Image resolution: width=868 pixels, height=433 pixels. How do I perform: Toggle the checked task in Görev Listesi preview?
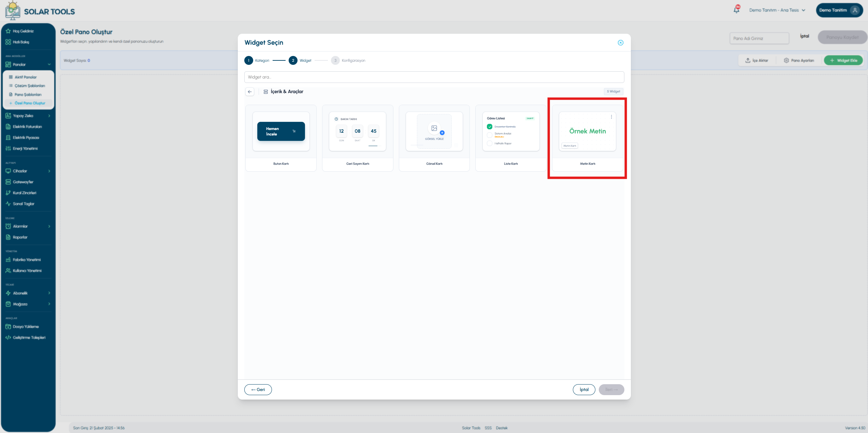coord(490,127)
